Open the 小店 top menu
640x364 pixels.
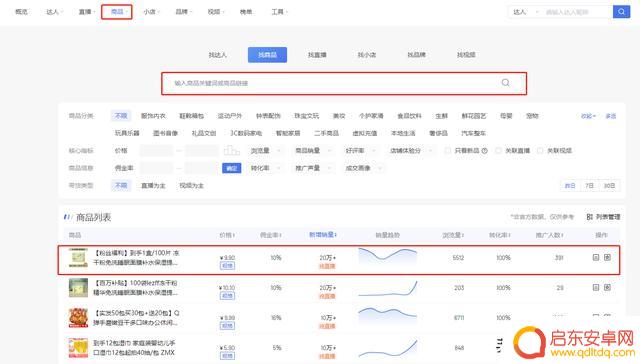tap(151, 12)
